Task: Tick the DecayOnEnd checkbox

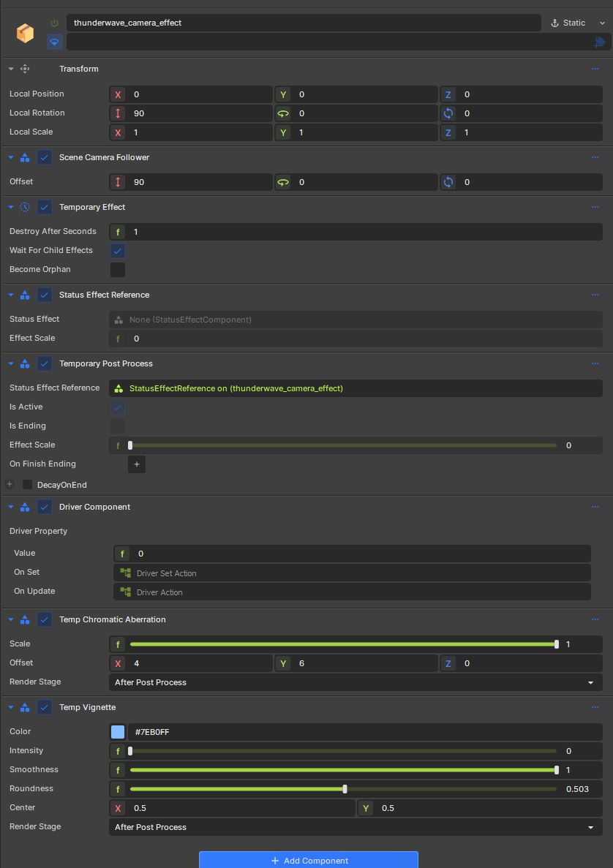Action: [x=27, y=484]
